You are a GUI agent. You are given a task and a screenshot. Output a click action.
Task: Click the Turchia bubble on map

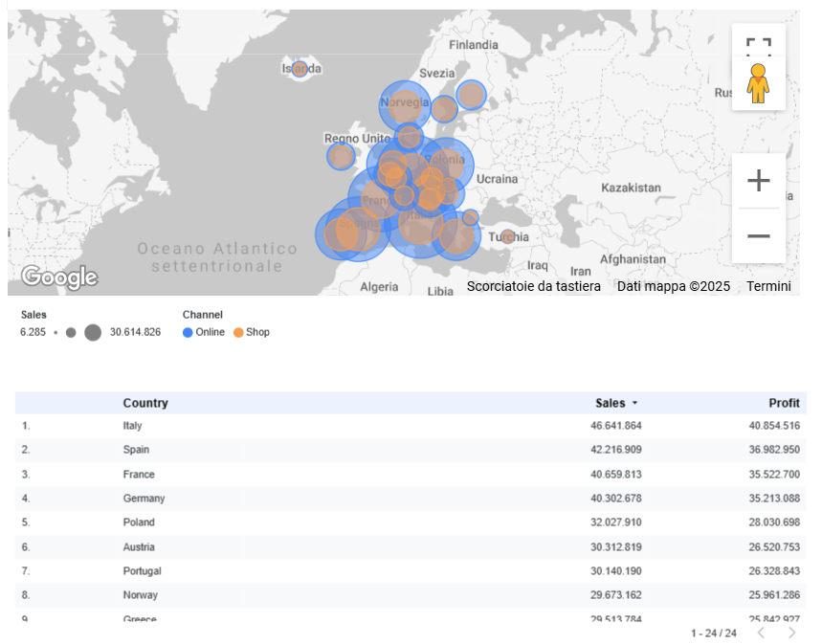(507, 236)
